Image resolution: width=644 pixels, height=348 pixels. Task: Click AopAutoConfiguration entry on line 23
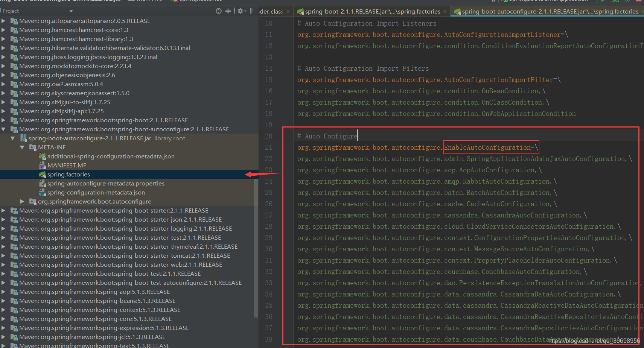(497, 170)
